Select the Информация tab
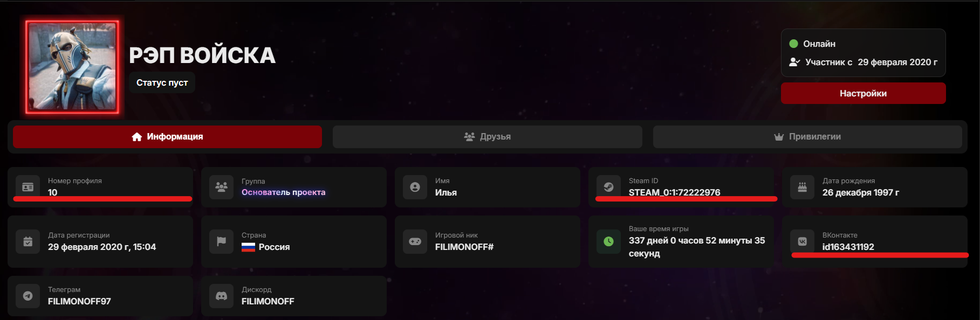This screenshot has height=320, width=980. 167,137
